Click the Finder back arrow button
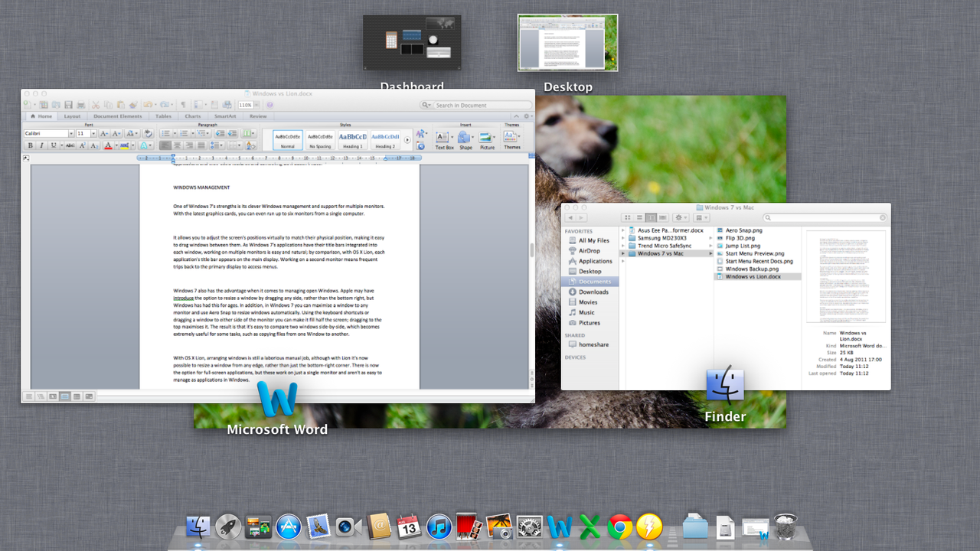Screen dimensions: 980x551 tap(570, 217)
